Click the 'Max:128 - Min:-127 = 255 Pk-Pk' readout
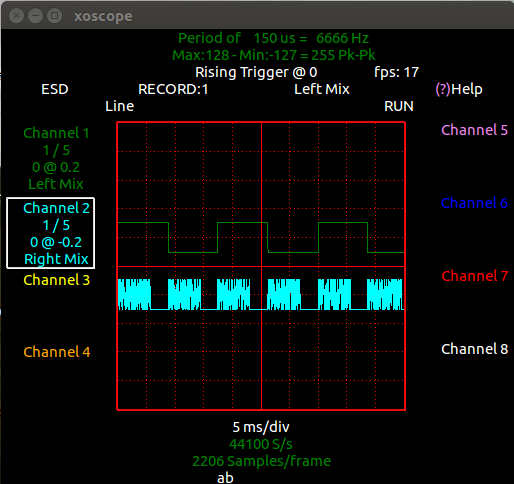 tap(274, 55)
